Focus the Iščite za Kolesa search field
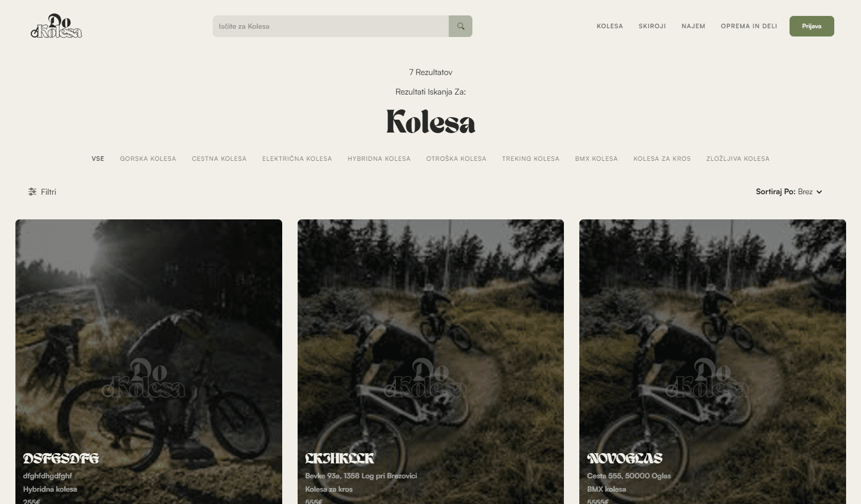 331,26
